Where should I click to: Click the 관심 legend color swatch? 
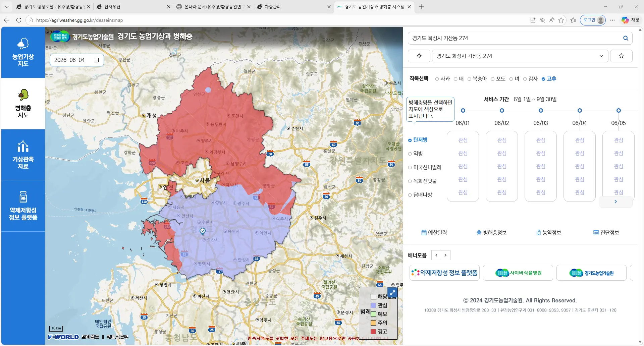click(x=373, y=305)
